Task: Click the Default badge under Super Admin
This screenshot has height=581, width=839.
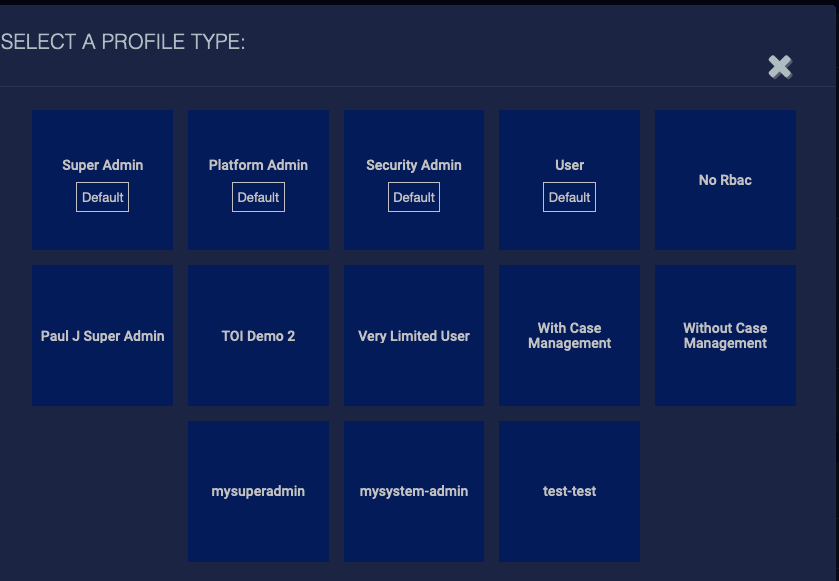Action: click(x=102, y=197)
